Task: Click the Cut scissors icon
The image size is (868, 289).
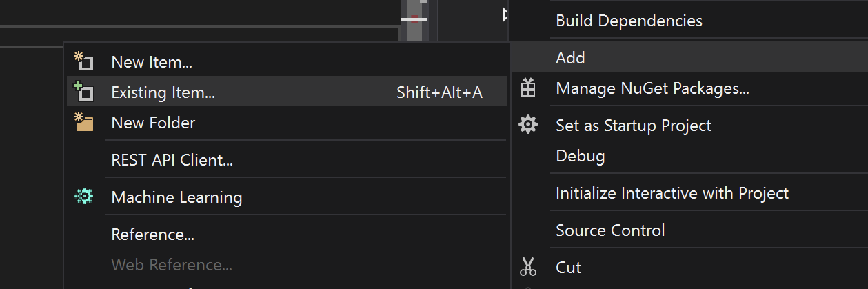Action: tap(528, 267)
